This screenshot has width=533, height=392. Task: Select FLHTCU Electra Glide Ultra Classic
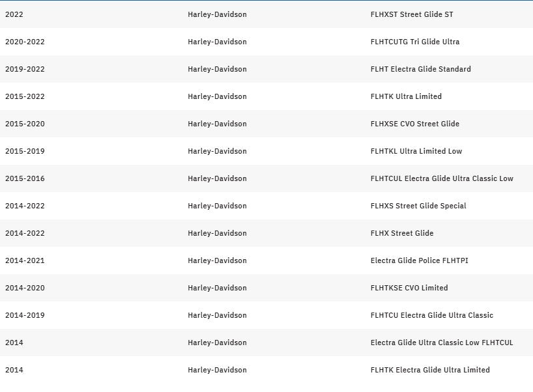point(431,315)
